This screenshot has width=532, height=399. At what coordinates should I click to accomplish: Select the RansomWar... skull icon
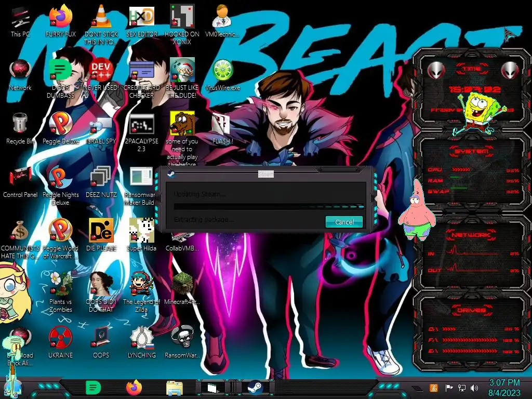182,343
